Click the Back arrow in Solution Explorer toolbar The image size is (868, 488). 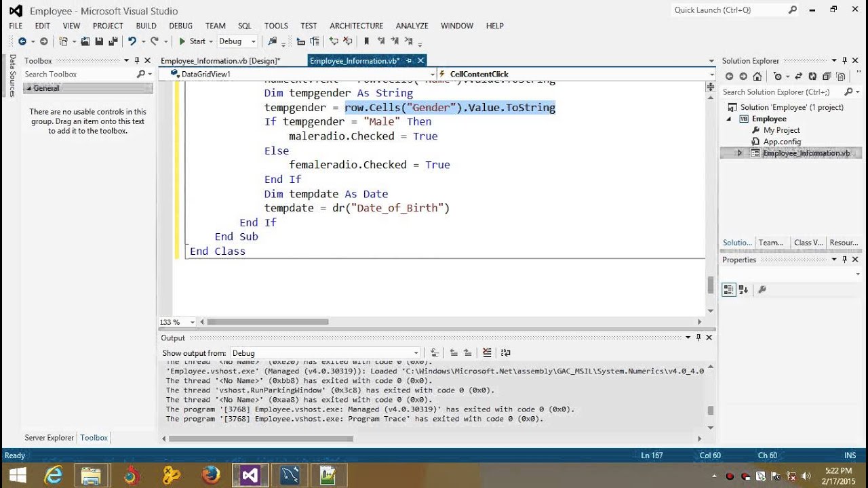pyautogui.click(x=730, y=77)
